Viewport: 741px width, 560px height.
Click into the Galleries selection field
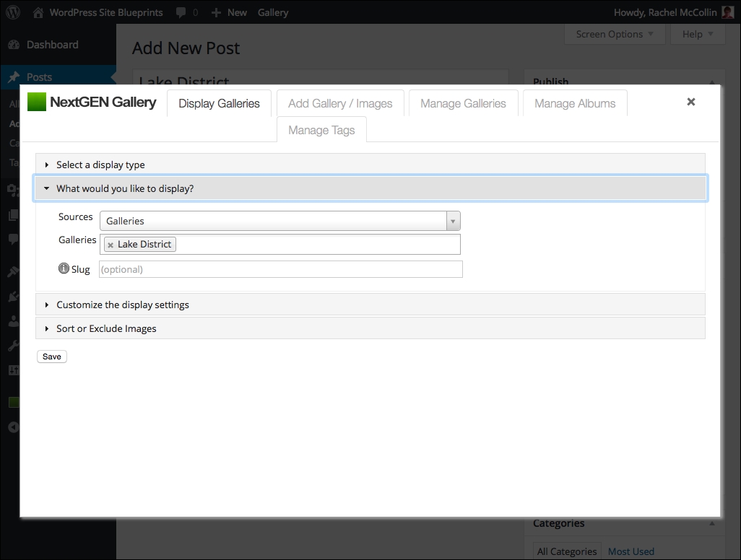tap(280, 244)
